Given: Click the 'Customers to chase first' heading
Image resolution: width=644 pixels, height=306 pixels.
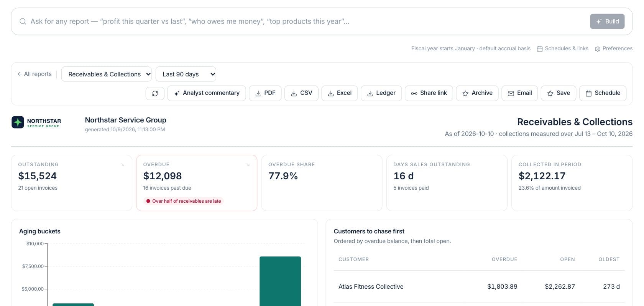Looking at the screenshot, I should click(x=369, y=231).
